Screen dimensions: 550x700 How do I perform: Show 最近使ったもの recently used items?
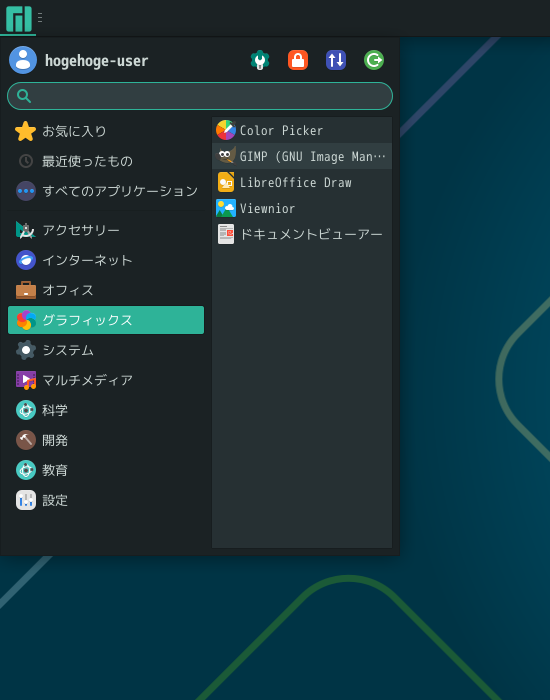point(106,161)
